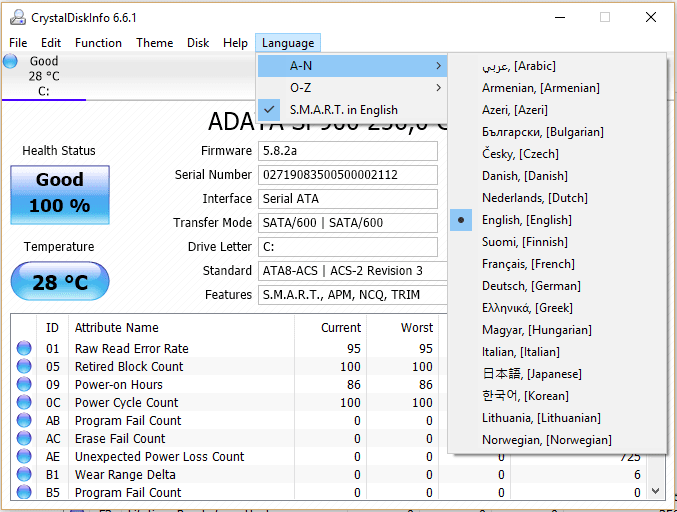Select the Unexpected Power Loss Count text
Screen dimensions: 677x512
pos(159,457)
